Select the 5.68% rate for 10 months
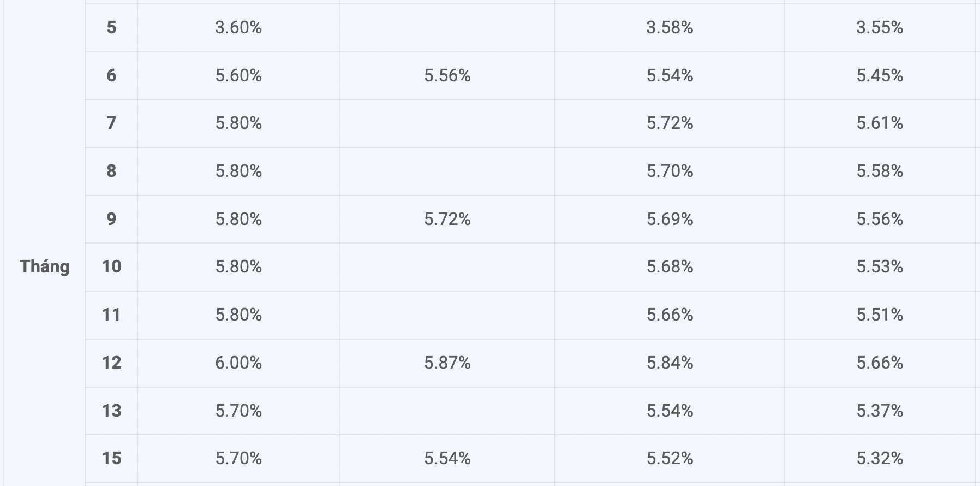Screen dimensions: 980x486 [x=670, y=266]
